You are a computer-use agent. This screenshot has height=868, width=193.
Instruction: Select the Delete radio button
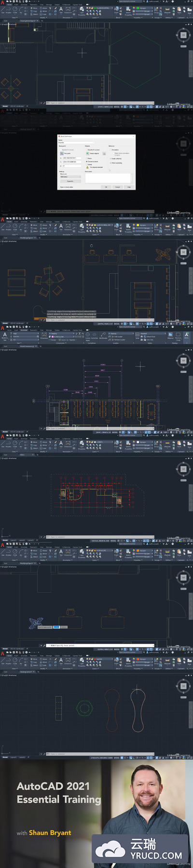pyautogui.click(x=87, y=164)
